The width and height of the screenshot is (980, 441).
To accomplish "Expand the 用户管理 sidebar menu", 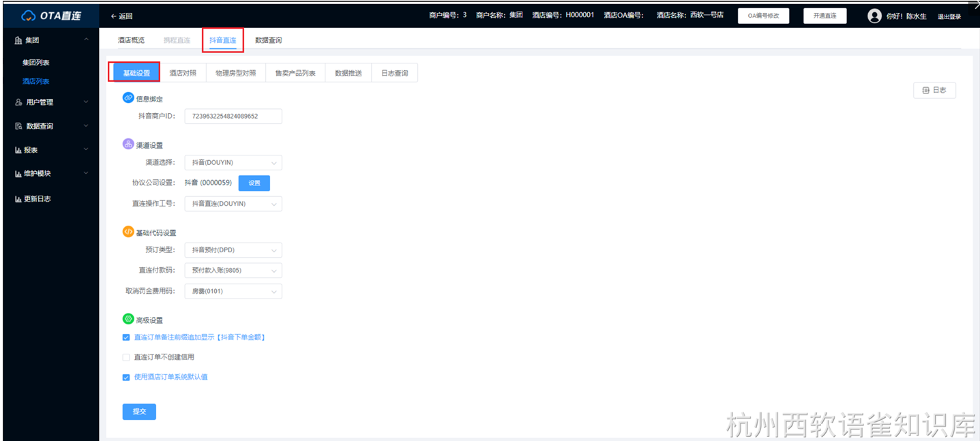I will pyautogui.click(x=86, y=102).
